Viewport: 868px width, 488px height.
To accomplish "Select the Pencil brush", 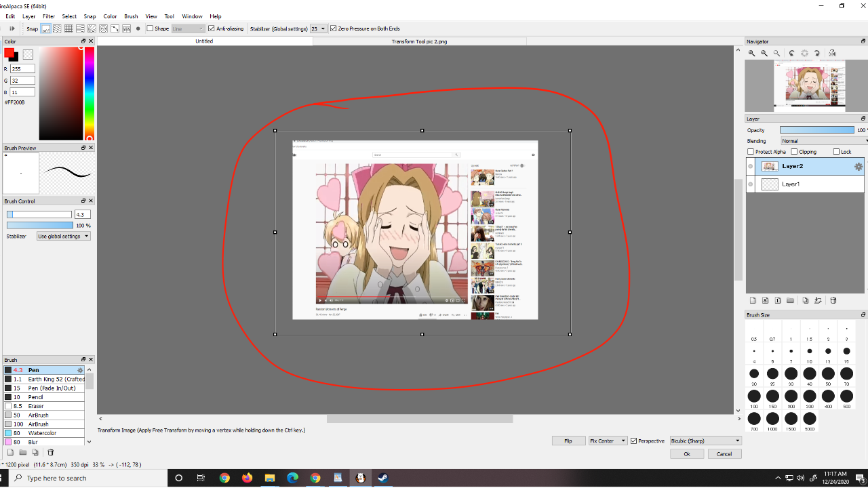I will click(x=44, y=397).
